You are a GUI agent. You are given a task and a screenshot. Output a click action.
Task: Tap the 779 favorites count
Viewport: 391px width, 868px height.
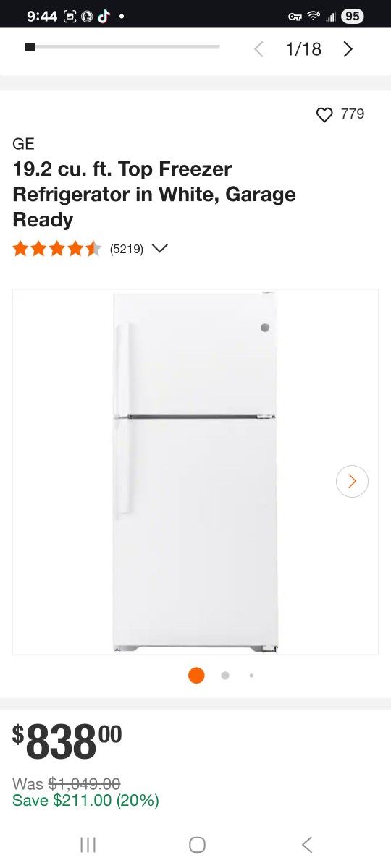point(353,114)
